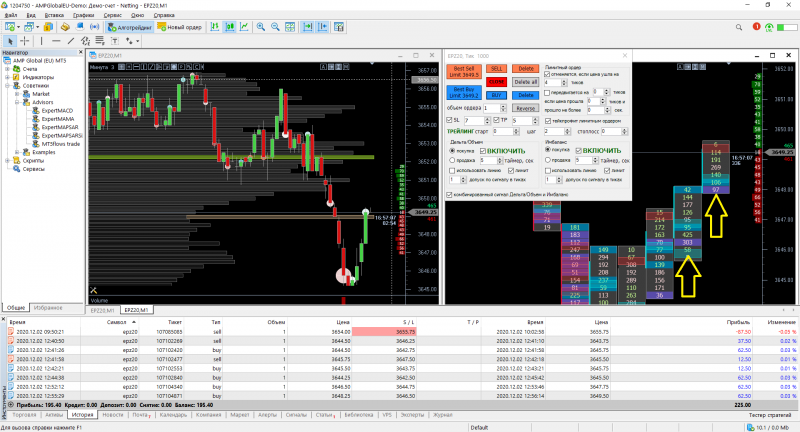
Task: Click the new chart toolbar icon
Action: (x=10, y=27)
